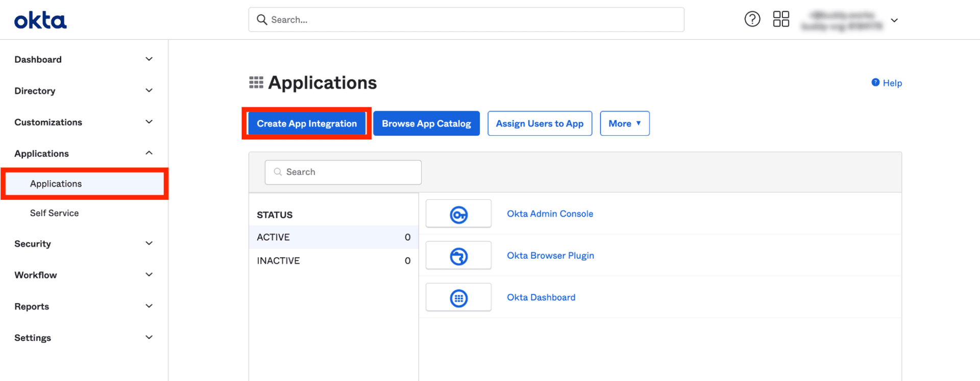Collapse the Applications sidebar section

click(x=149, y=154)
